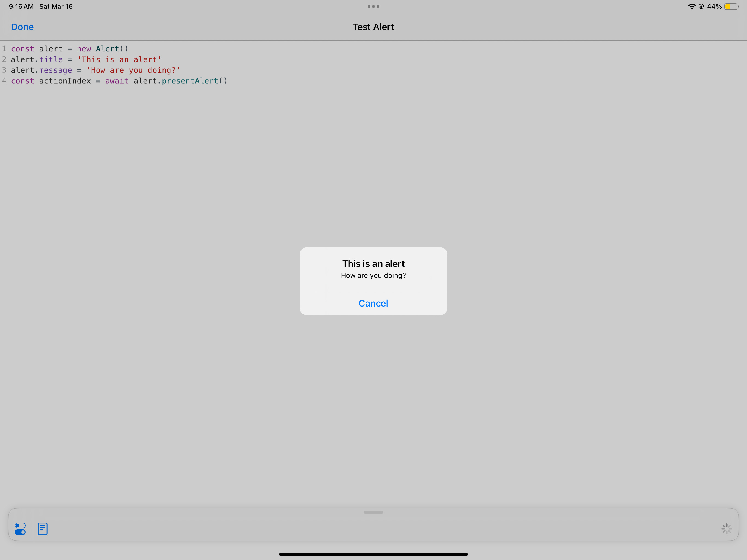This screenshot has height=560, width=747.
Task: Tap the running script spinner icon
Action: [x=726, y=529]
